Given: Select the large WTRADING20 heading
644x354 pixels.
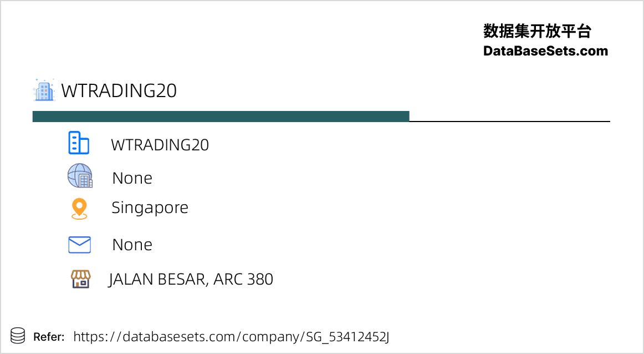Looking at the screenshot, I should click(x=119, y=90).
